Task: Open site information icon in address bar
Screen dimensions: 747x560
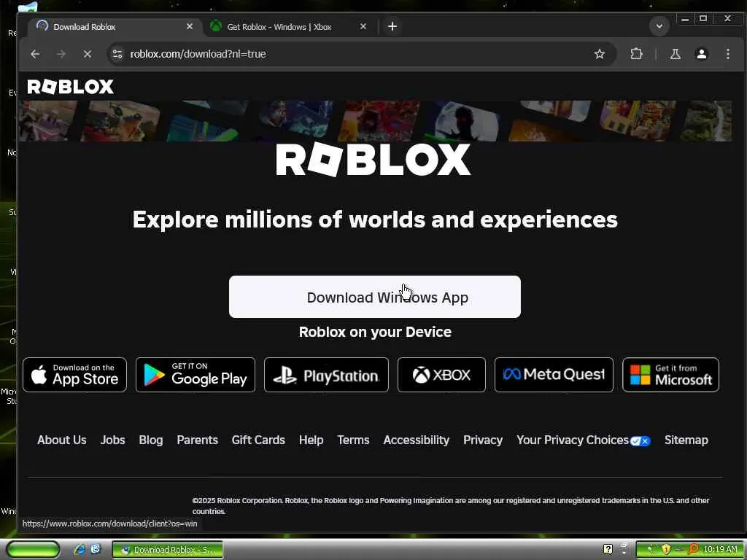Action: tap(117, 54)
